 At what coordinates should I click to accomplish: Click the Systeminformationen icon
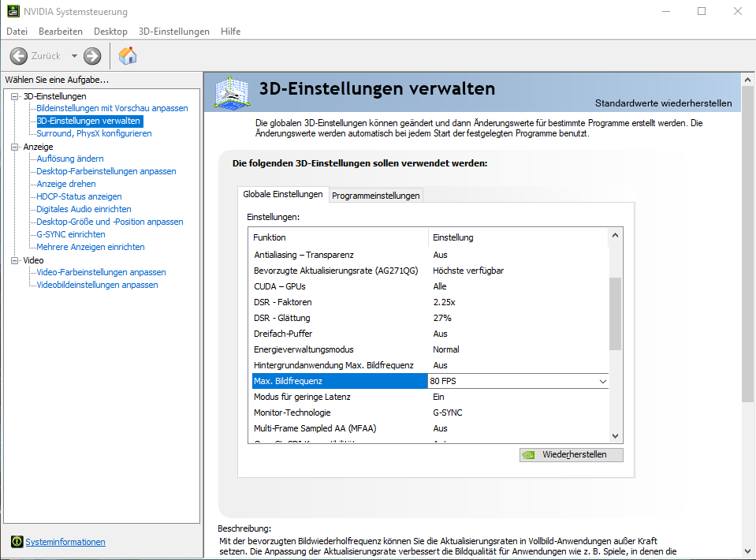point(17,542)
